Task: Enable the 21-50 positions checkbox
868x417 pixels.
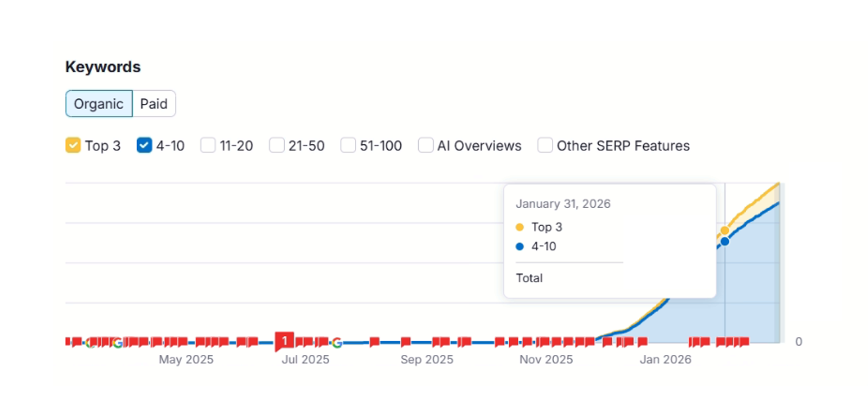Action: pos(277,146)
